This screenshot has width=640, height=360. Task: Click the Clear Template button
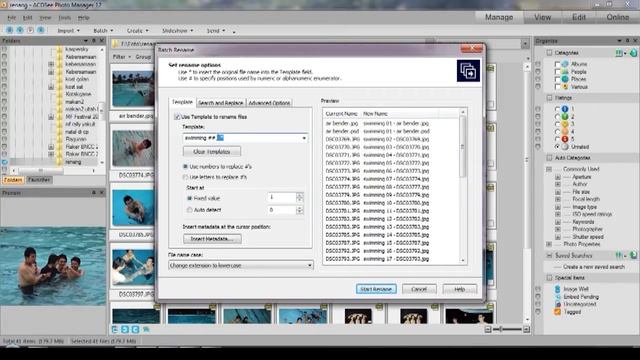pos(212,151)
